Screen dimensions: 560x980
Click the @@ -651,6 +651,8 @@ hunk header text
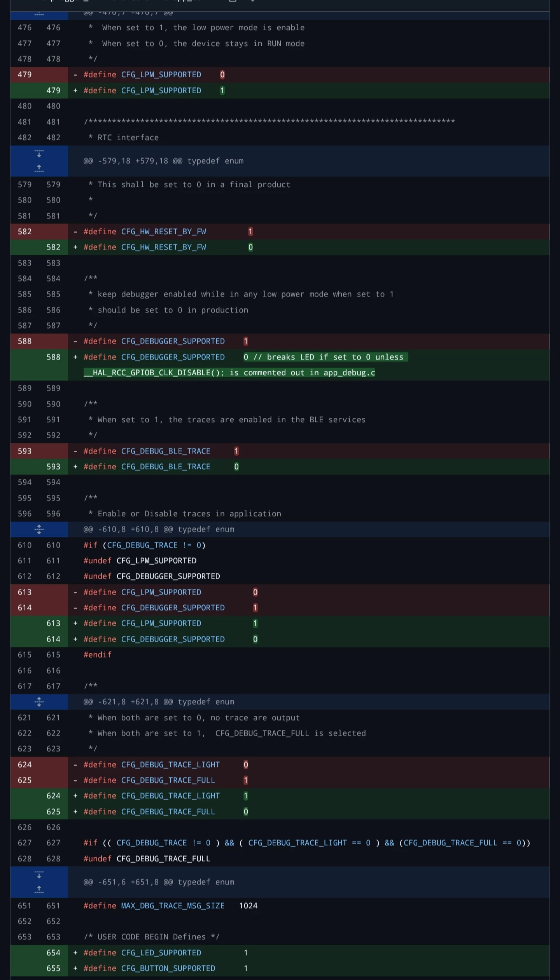(x=159, y=882)
